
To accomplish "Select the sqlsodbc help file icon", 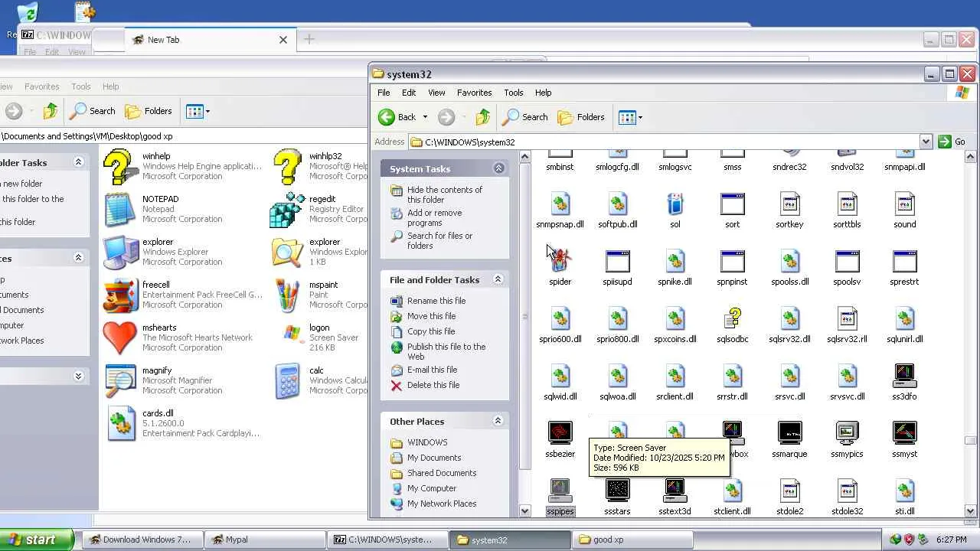I will pos(732,318).
